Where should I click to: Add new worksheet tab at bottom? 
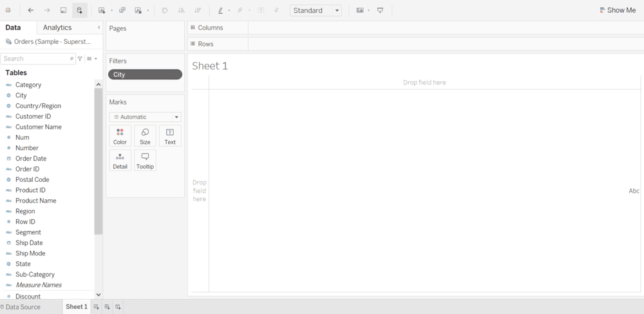click(97, 307)
